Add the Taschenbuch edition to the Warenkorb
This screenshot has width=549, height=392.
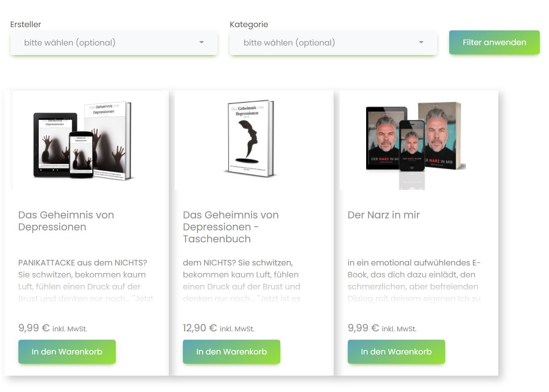pos(232,352)
